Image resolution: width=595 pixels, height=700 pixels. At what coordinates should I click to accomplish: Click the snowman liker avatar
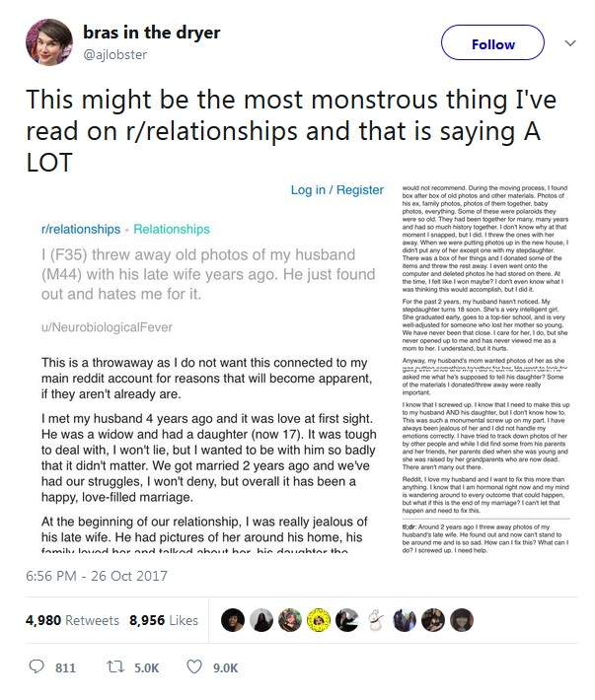pos(376,619)
